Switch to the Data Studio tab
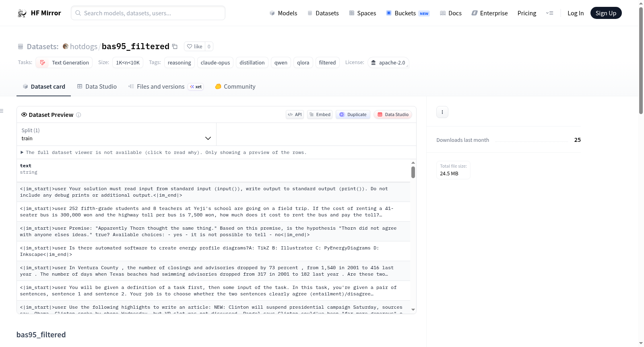Viewport: 644px width, 347px height. coord(97,87)
